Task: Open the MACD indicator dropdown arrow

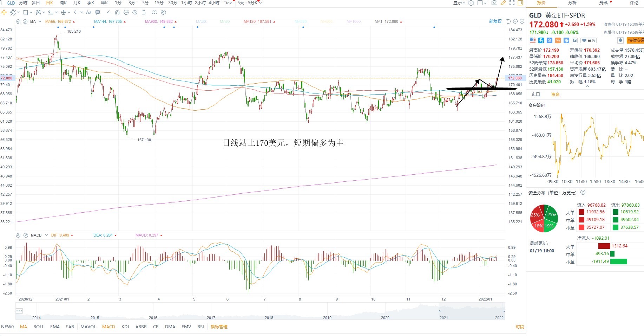Action: coord(46,235)
